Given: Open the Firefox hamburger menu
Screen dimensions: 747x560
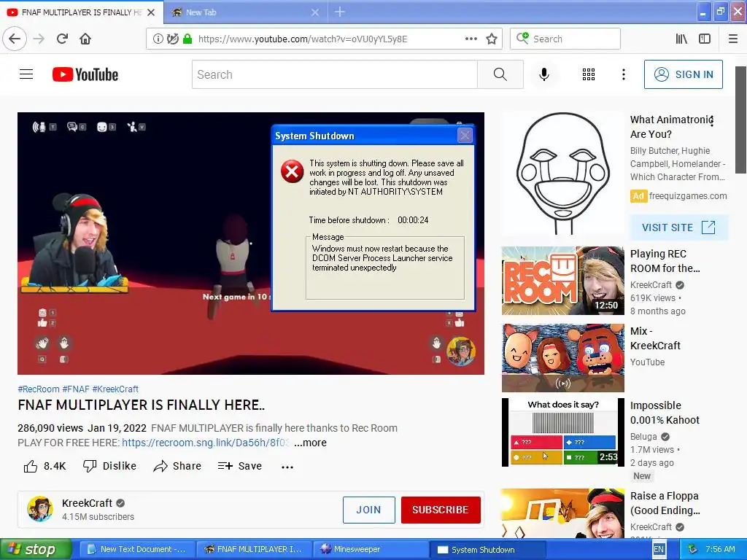Looking at the screenshot, I should click(733, 39).
